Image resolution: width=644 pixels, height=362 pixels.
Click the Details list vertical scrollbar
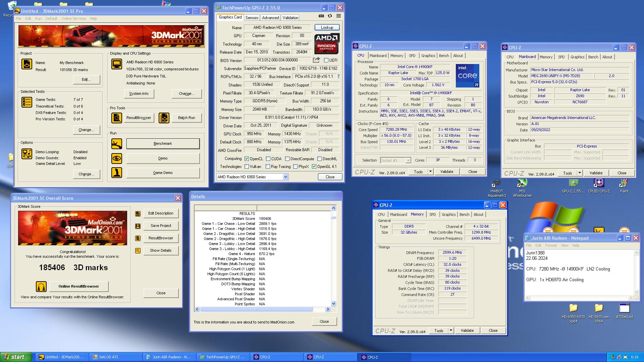333,255
